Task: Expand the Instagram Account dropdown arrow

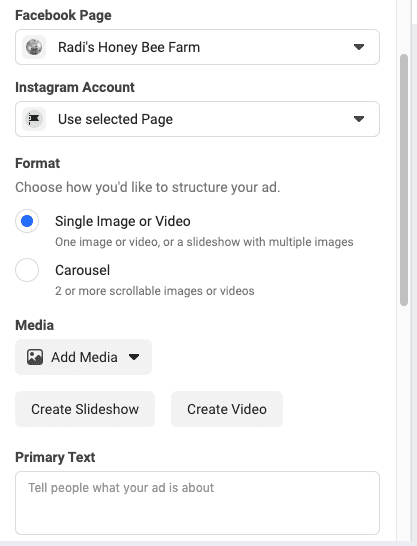Action: [x=359, y=119]
